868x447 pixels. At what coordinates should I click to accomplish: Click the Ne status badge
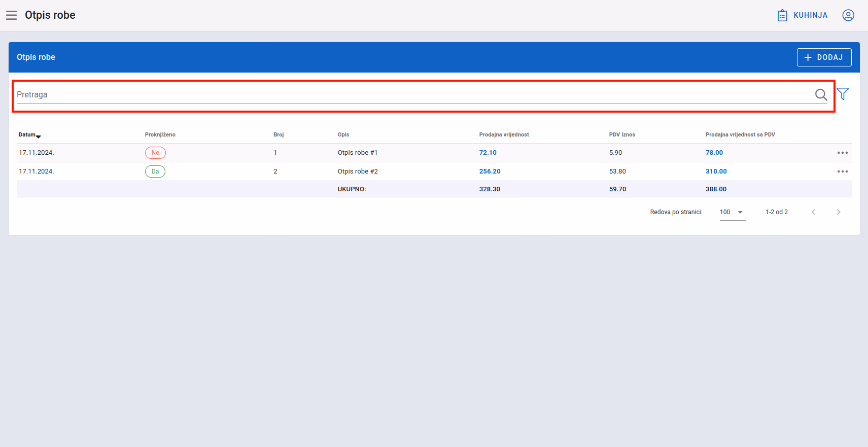tap(155, 153)
